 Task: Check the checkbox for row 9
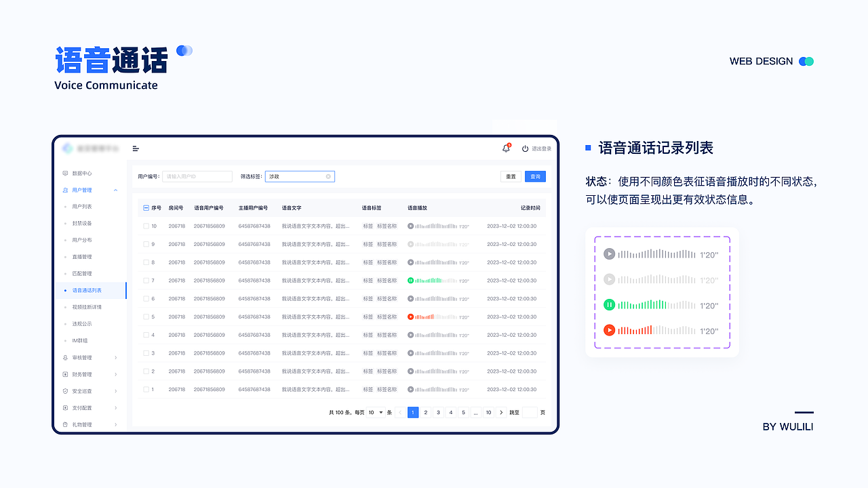click(x=146, y=244)
